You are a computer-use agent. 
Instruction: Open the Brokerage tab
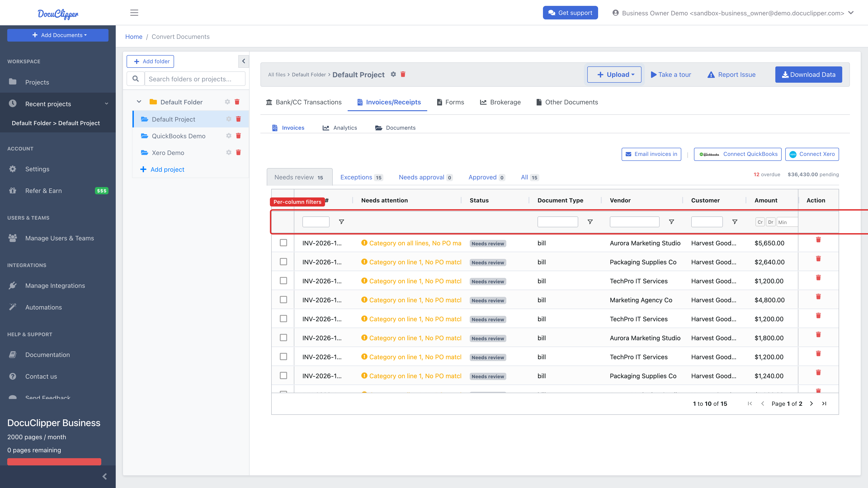click(x=500, y=102)
